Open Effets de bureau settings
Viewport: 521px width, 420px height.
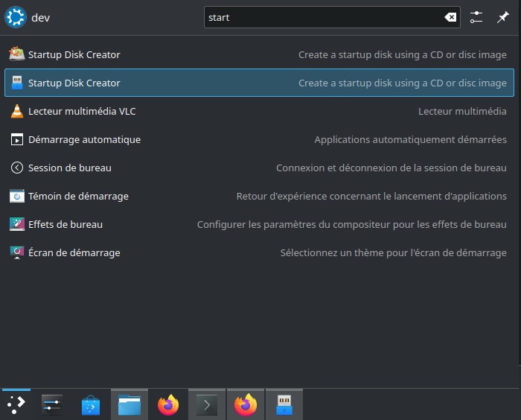(259, 224)
